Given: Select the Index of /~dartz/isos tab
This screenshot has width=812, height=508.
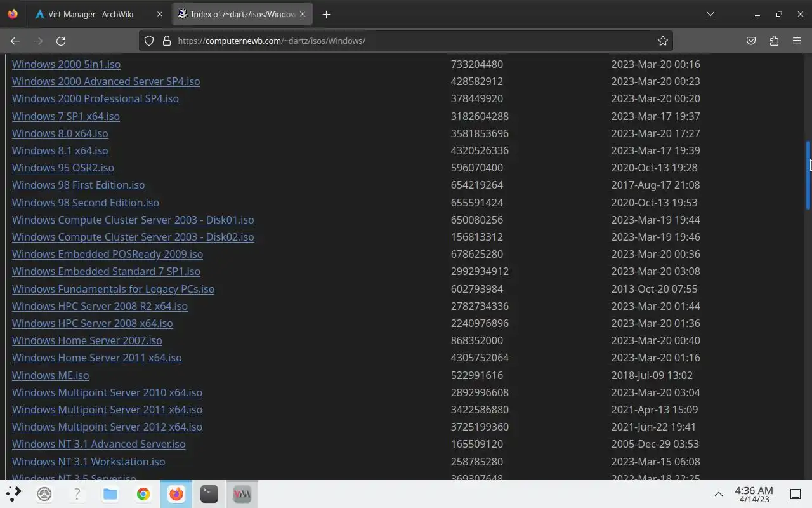Looking at the screenshot, I should point(241,14).
